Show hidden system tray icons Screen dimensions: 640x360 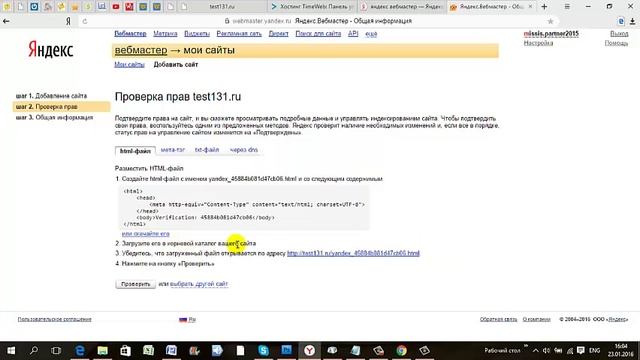[x=536, y=351]
